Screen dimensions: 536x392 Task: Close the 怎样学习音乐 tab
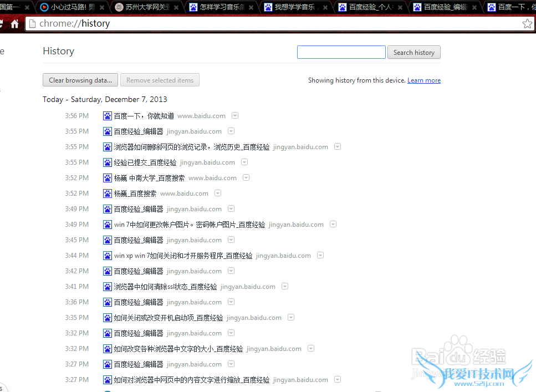(251, 7)
